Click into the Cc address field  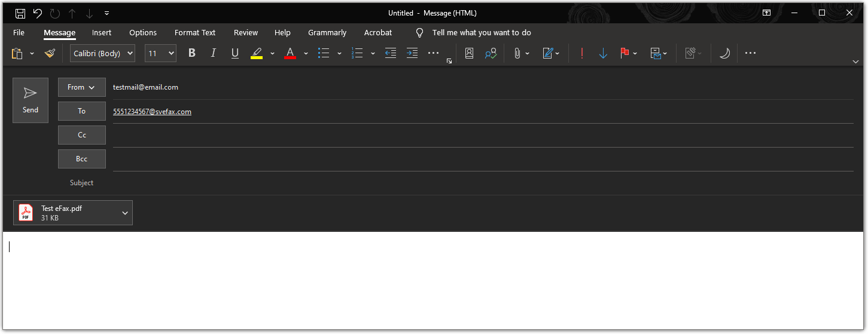483,136
